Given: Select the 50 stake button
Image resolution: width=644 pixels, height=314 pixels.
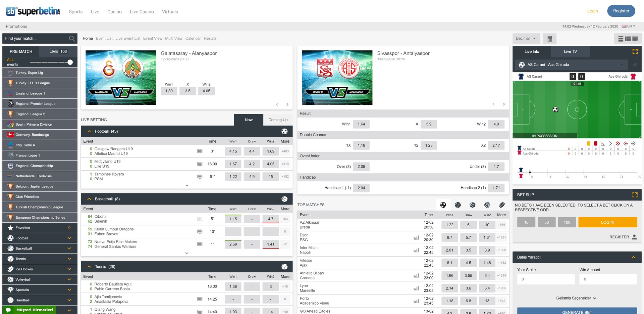Looking at the screenshot, I should click(x=547, y=222).
